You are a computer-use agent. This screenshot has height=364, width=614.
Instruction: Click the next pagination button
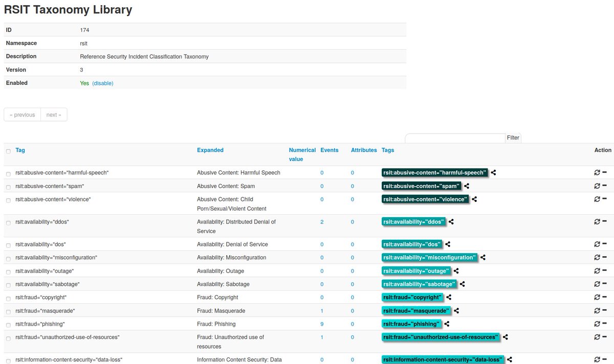(x=53, y=114)
